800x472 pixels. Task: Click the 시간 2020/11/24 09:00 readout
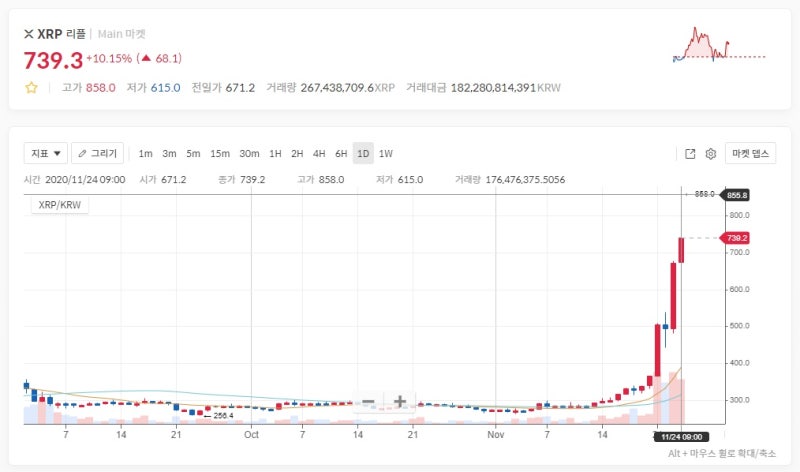tap(74, 180)
